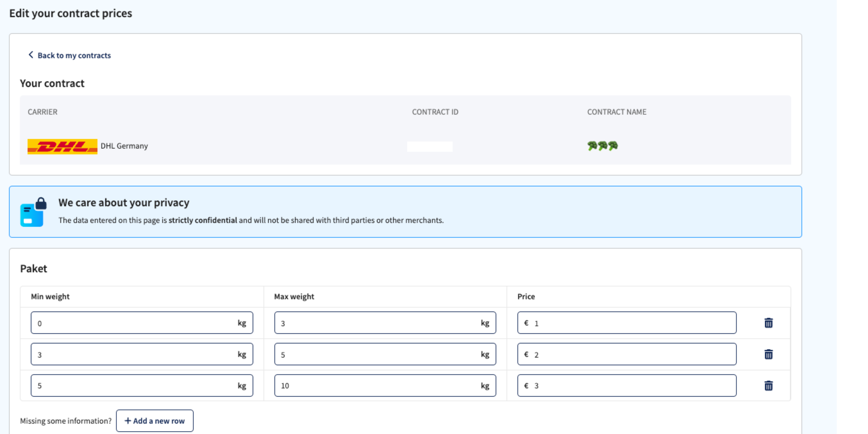This screenshot has height=434, width=868.
Task: Click the CARRIER label
Action: tap(42, 112)
